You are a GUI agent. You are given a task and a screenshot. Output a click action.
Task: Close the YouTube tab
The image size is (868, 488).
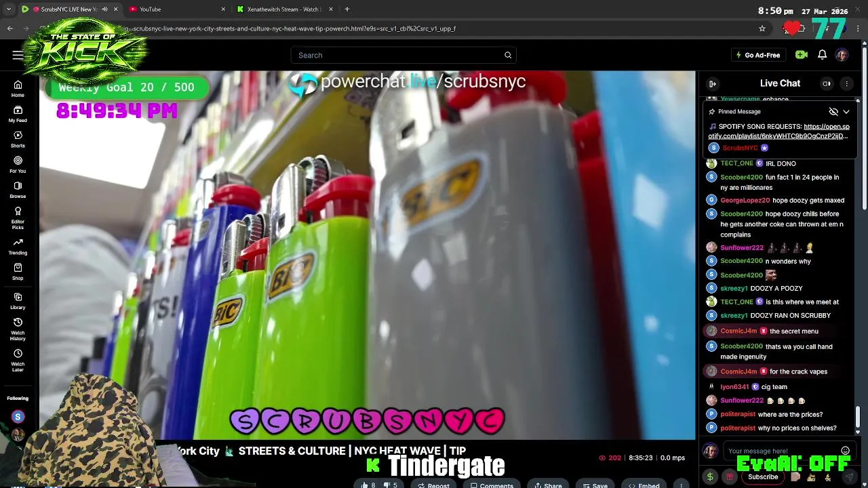(x=223, y=9)
